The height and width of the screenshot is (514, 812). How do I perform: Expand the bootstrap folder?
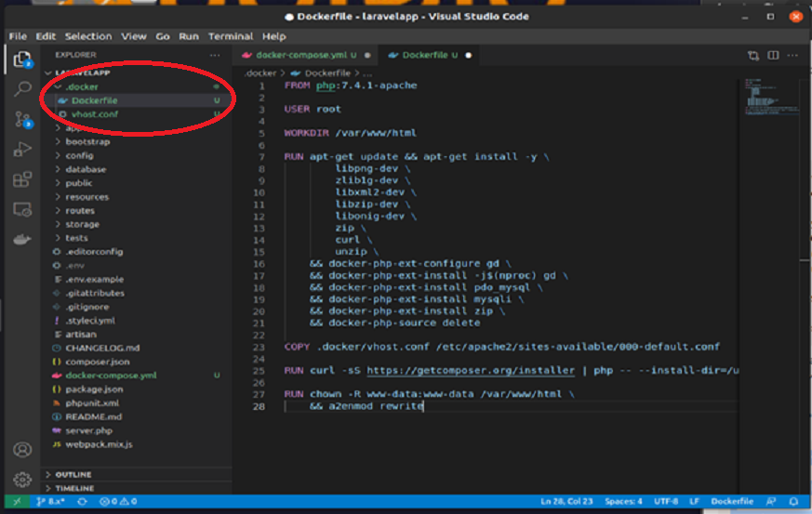(82, 141)
